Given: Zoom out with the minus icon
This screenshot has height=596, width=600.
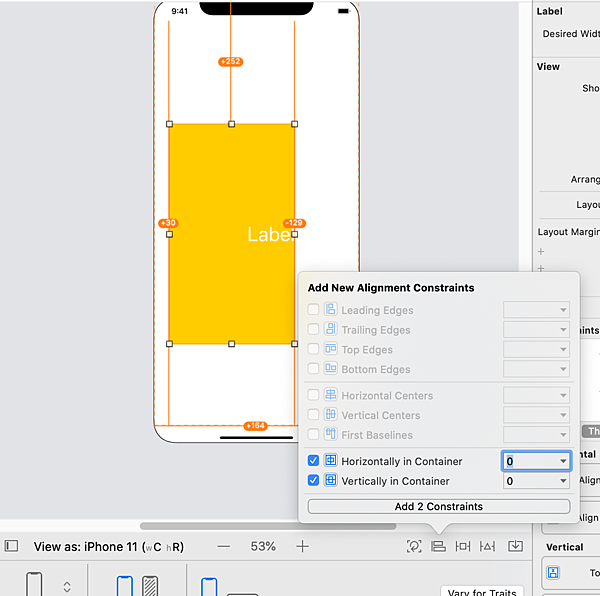Looking at the screenshot, I should click(x=224, y=546).
